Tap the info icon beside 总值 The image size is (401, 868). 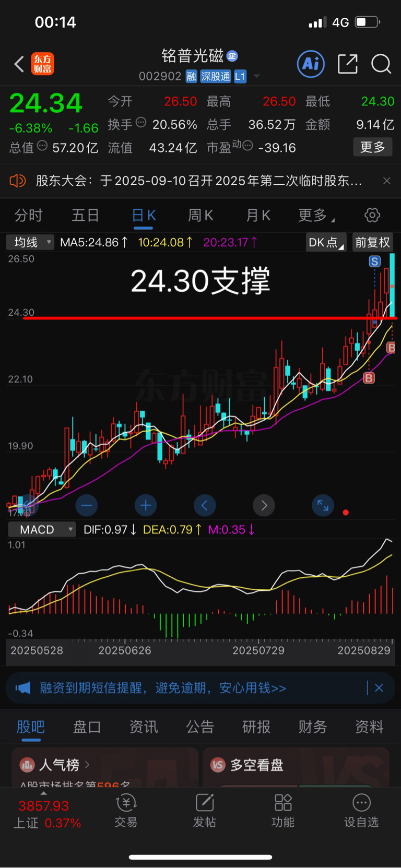pyautogui.click(x=42, y=146)
